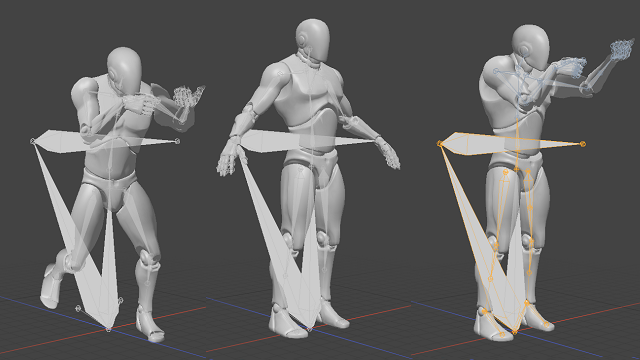Select wireframe raised hand of left figure
Image resolution: width=640 pixels, height=360 pixels.
(188, 98)
